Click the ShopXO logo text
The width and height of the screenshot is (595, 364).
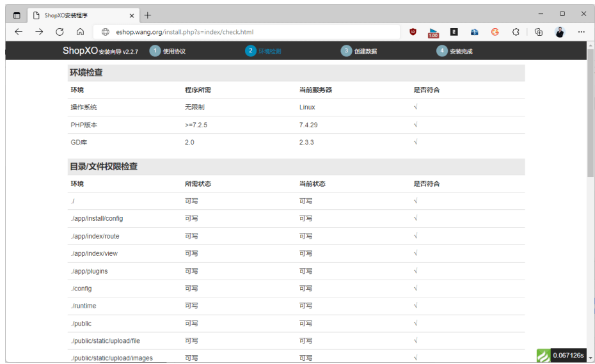point(80,51)
